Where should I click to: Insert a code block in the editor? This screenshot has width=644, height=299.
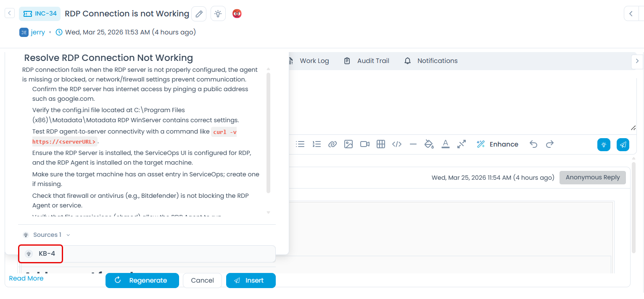pyautogui.click(x=397, y=144)
